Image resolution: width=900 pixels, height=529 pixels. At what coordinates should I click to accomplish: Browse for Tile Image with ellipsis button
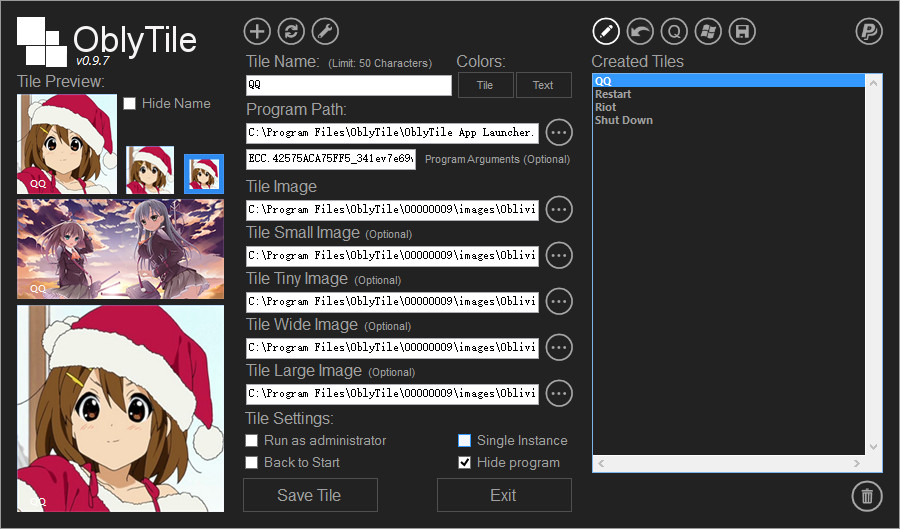pyautogui.click(x=559, y=209)
